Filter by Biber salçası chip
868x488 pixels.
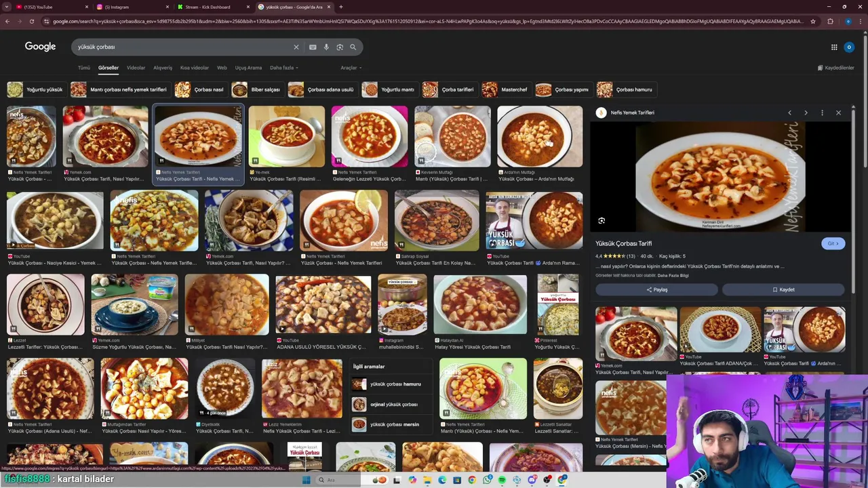pos(257,89)
